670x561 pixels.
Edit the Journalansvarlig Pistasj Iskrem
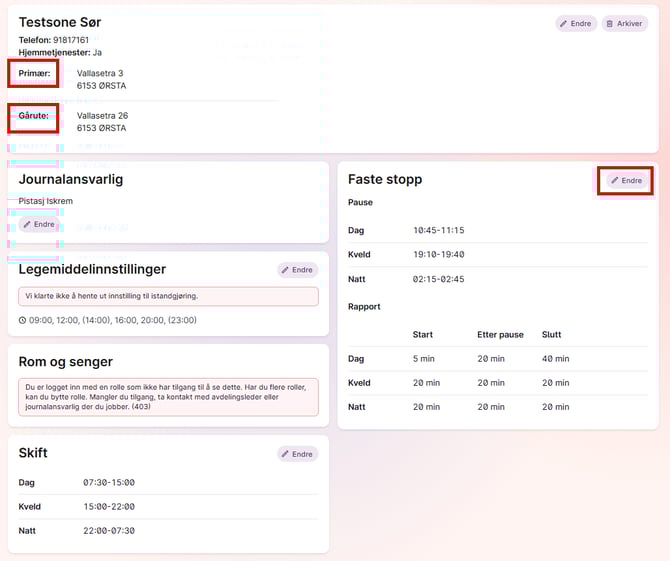click(x=39, y=224)
